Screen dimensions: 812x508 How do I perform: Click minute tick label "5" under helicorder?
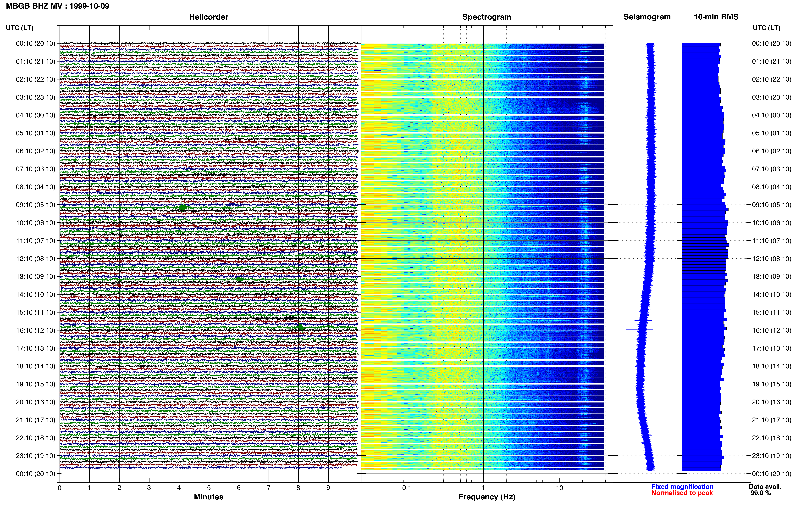(209, 487)
